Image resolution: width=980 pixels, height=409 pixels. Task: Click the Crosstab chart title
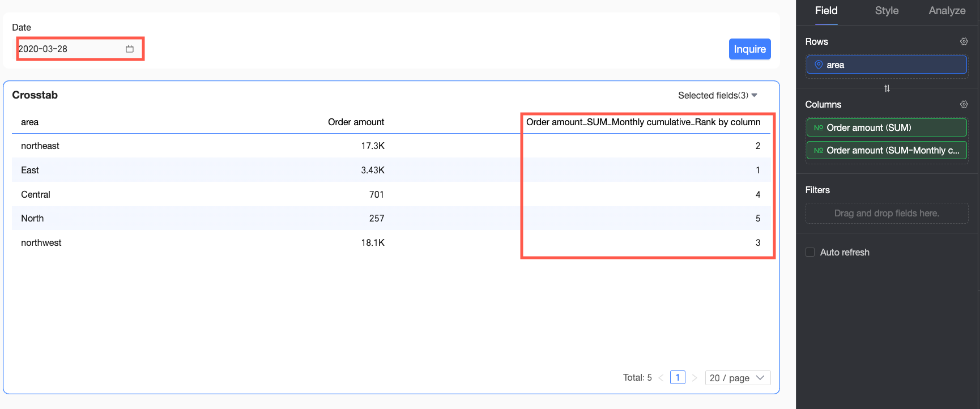tap(35, 95)
